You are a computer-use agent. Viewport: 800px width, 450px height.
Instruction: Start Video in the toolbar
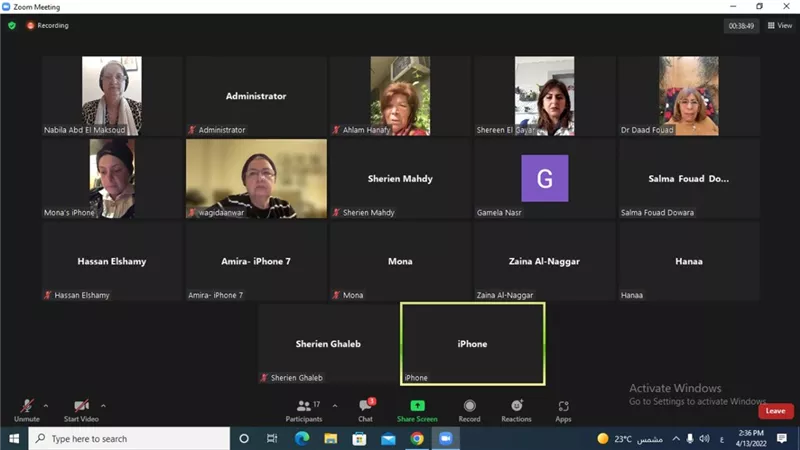click(x=81, y=410)
